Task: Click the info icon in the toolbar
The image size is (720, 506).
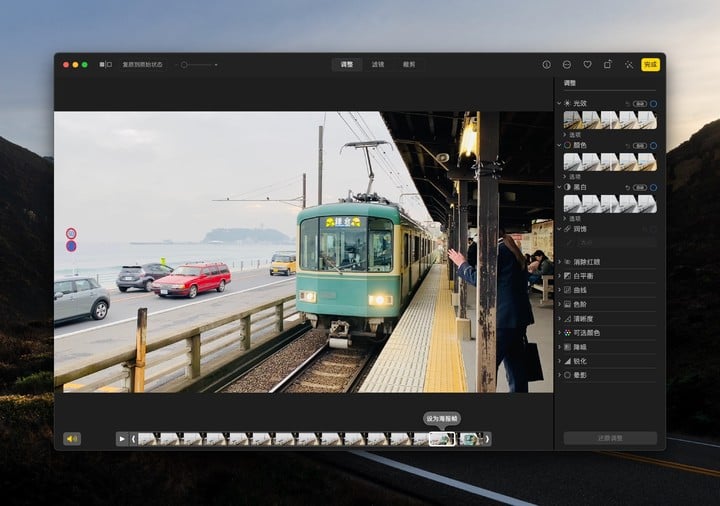Action: [x=546, y=64]
